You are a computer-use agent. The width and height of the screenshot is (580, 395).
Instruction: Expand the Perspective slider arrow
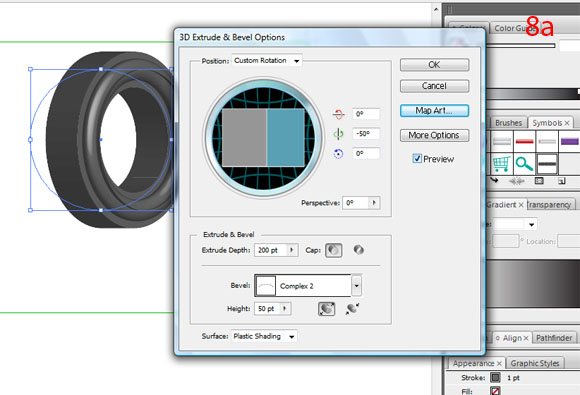pos(374,203)
